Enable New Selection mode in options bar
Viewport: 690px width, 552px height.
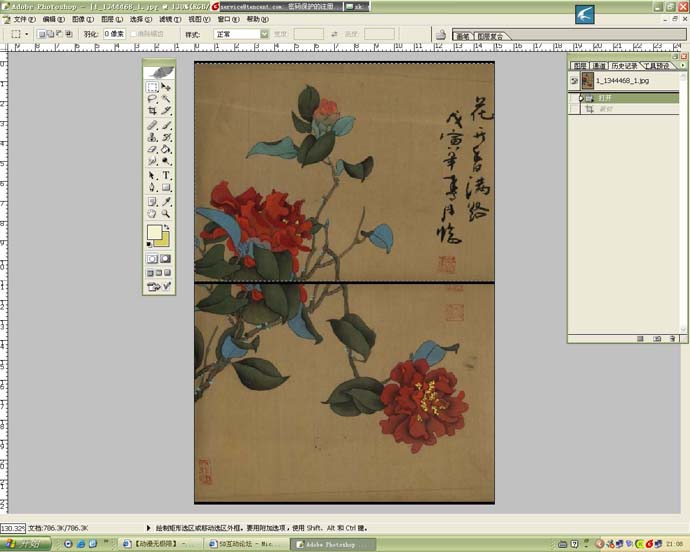coord(41,34)
